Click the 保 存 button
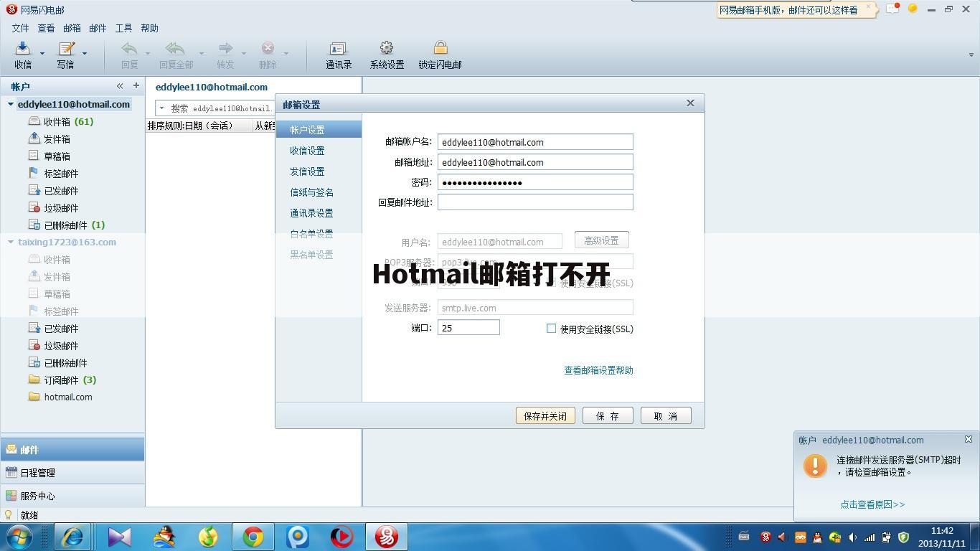 (x=608, y=415)
